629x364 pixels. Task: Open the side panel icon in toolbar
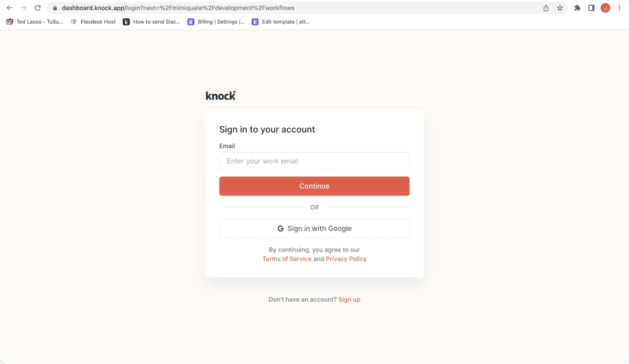click(x=591, y=8)
